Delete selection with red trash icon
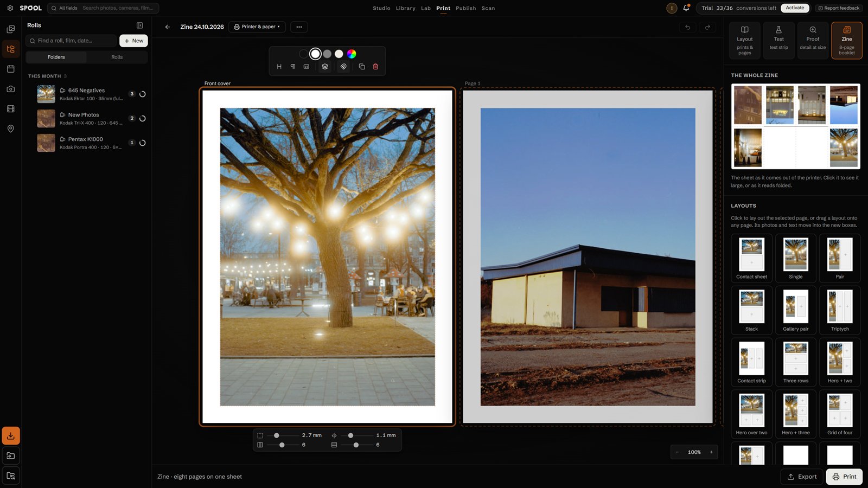The image size is (868, 488). click(x=375, y=67)
